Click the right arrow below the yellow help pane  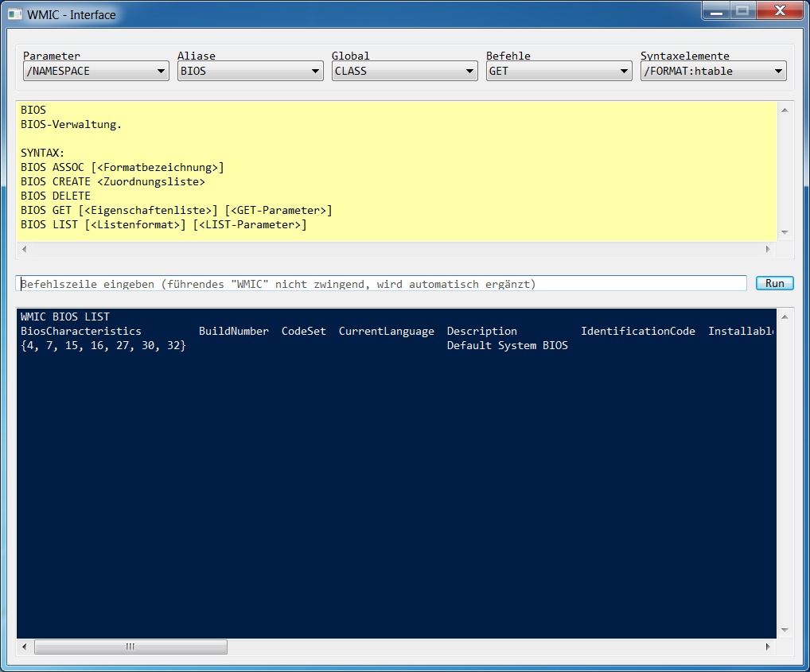tap(768, 250)
